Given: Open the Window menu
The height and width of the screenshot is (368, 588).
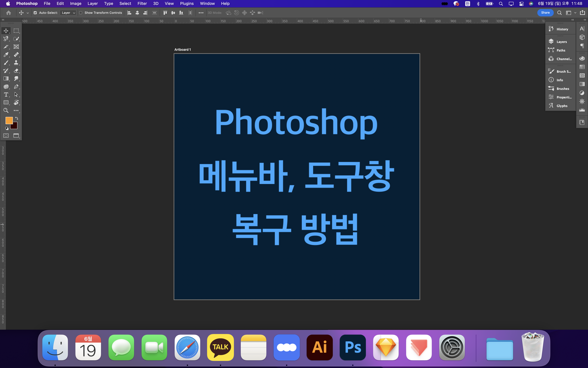Looking at the screenshot, I should 207,4.
